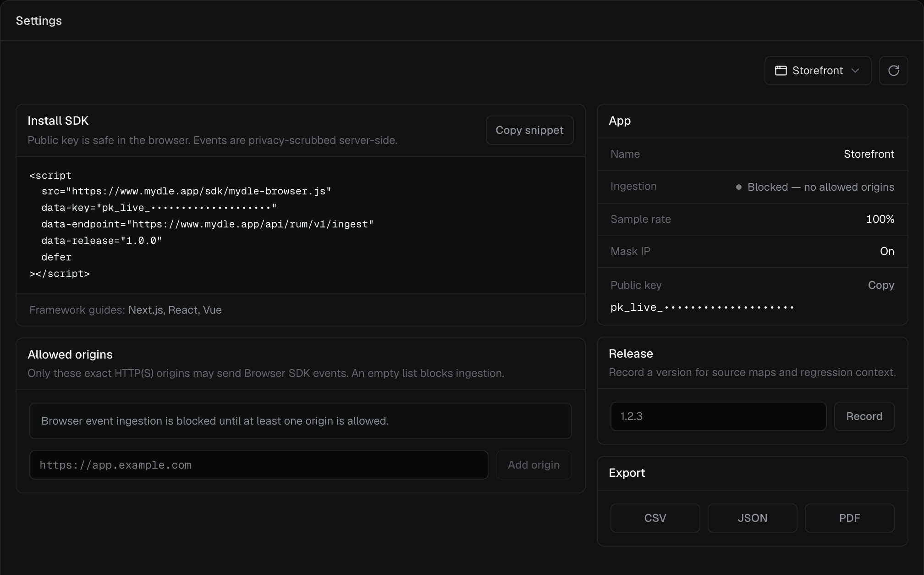The image size is (924, 575).
Task: Click the closing script tag line
Action: click(60, 274)
